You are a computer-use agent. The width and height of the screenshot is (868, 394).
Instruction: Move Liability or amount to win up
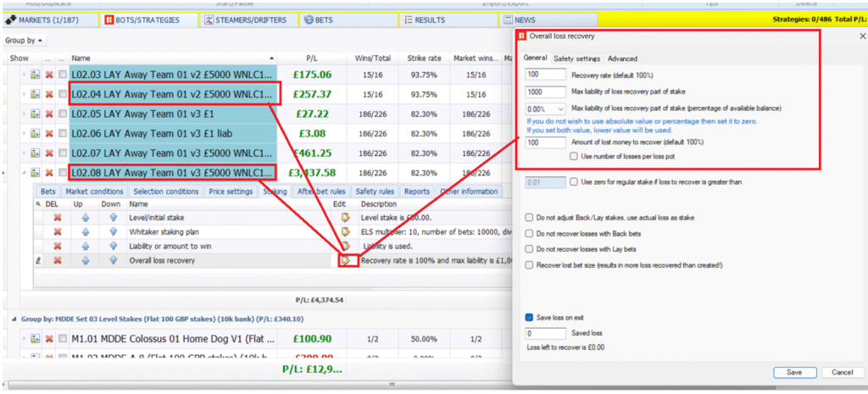pos(86,247)
